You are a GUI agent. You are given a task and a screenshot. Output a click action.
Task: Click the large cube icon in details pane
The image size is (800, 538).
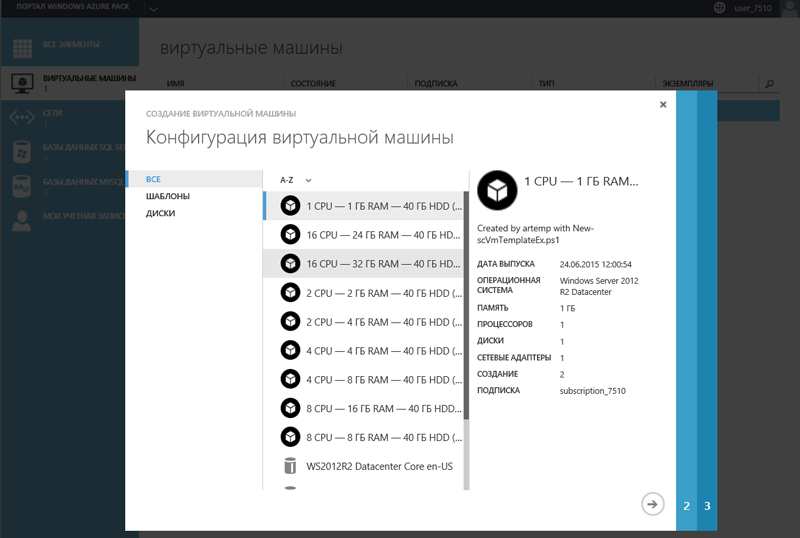click(497, 190)
